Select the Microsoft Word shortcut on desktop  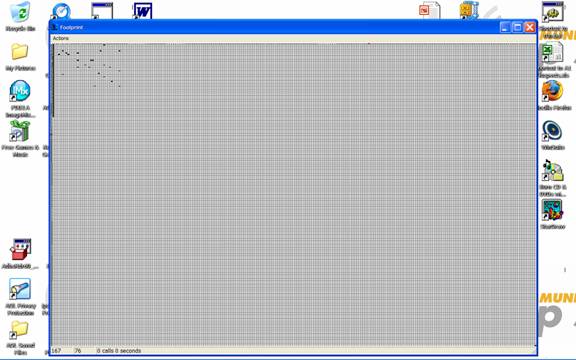(143, 11)
